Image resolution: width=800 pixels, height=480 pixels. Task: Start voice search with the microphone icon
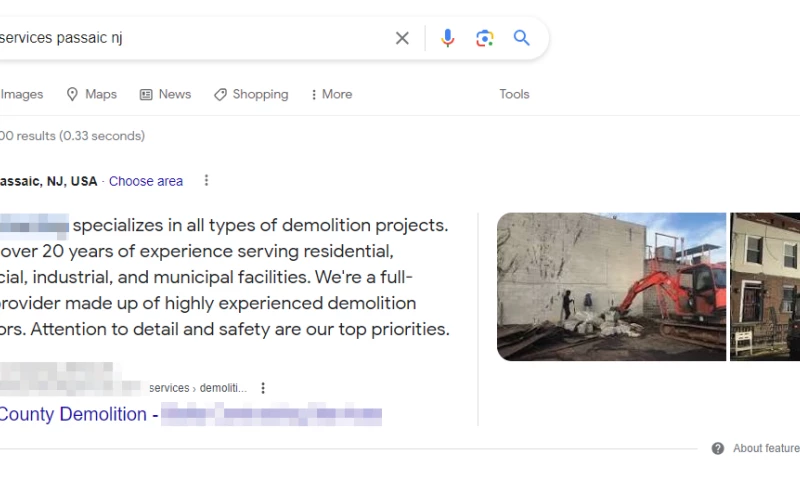447,38
